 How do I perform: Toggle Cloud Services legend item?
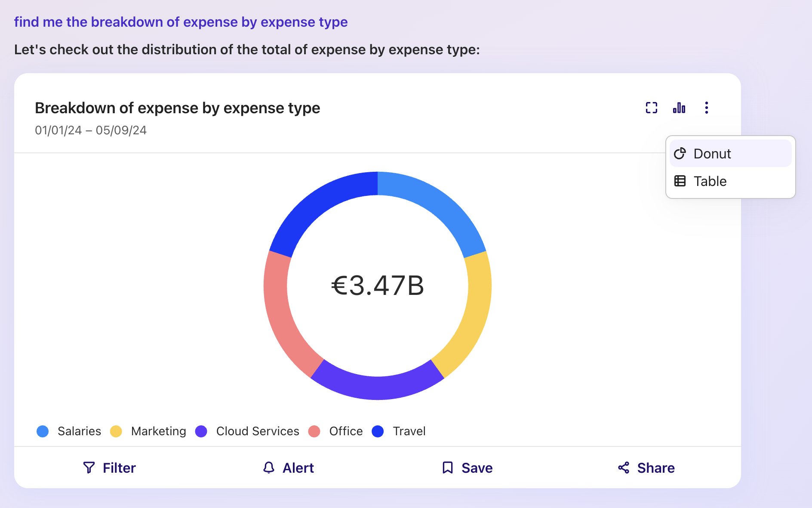coord(247,431)
